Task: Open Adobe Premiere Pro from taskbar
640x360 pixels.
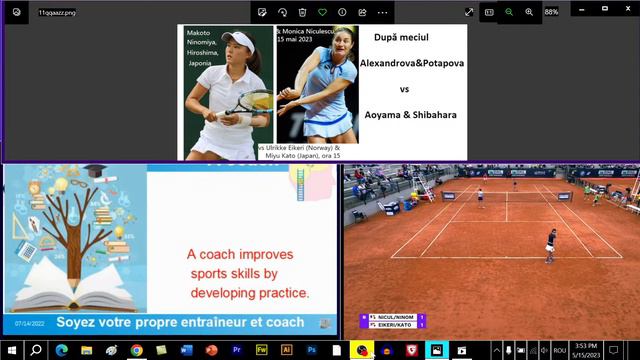Action: tap(236, 350)
